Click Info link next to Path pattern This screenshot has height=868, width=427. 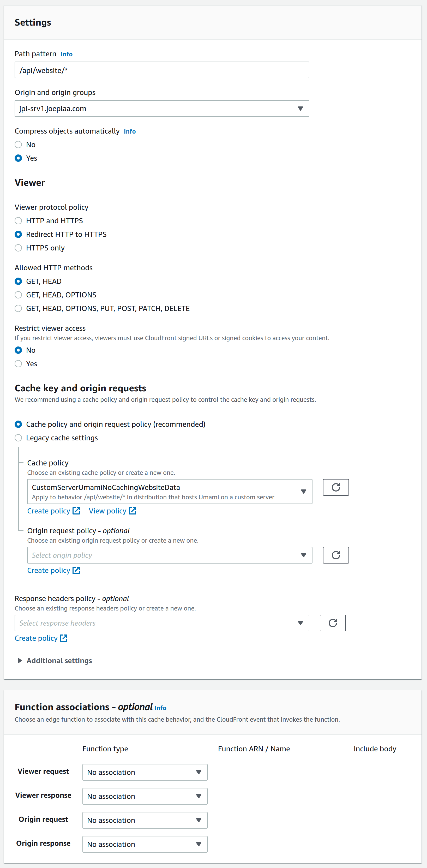click(x=67, y=54)
